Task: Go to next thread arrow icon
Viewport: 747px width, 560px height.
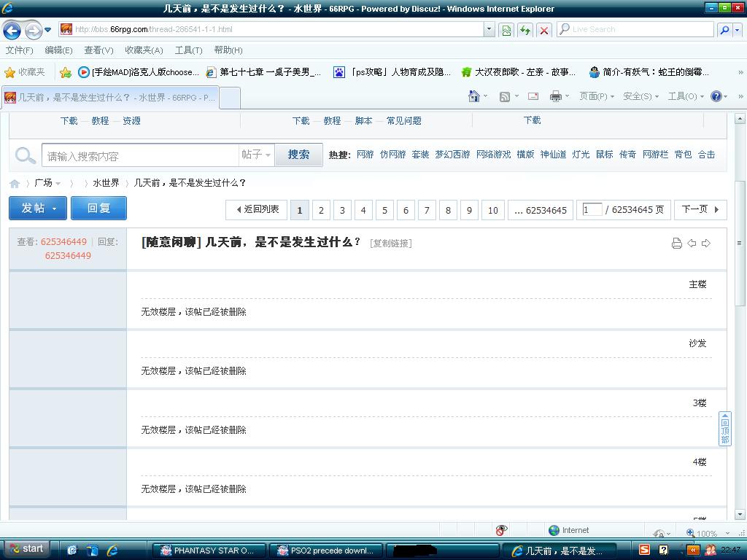Action: click(706, 244)
